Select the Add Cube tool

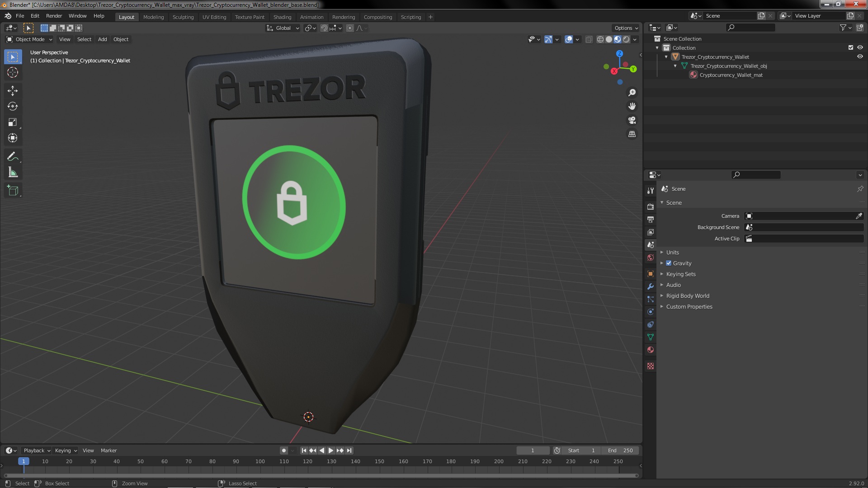click(x=13, y=191)
